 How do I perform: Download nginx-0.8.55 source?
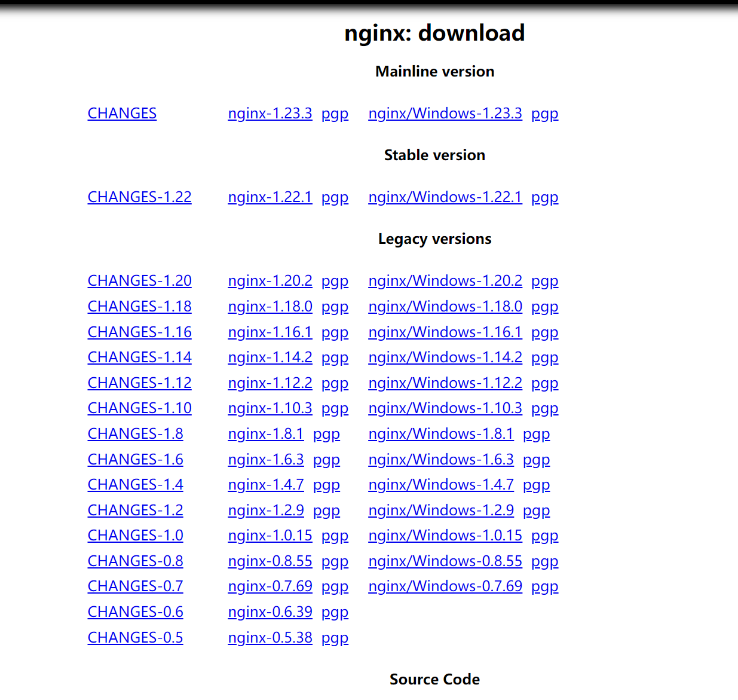point(270,561)
